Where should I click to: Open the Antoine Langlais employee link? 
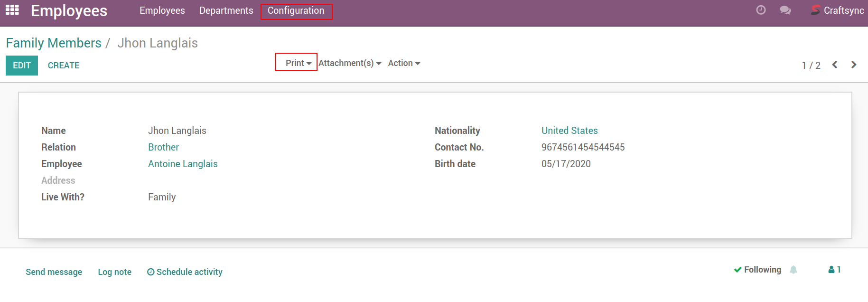(x=183, y=164)
